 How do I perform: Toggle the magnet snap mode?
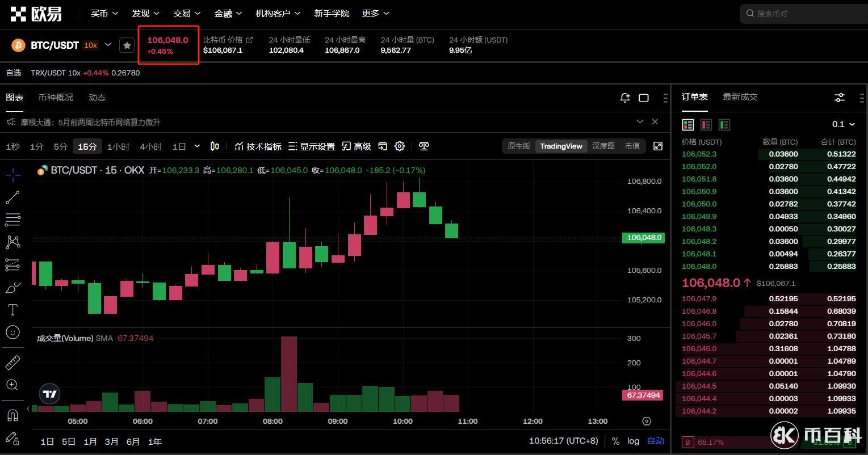pyautogui.click(x=12, y=415)
